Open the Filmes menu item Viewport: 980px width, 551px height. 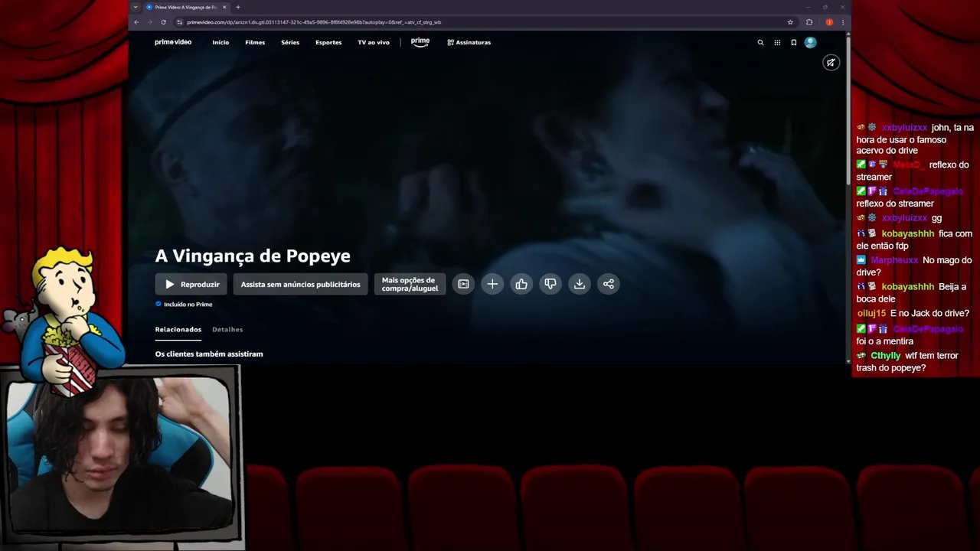coord(255,42)
